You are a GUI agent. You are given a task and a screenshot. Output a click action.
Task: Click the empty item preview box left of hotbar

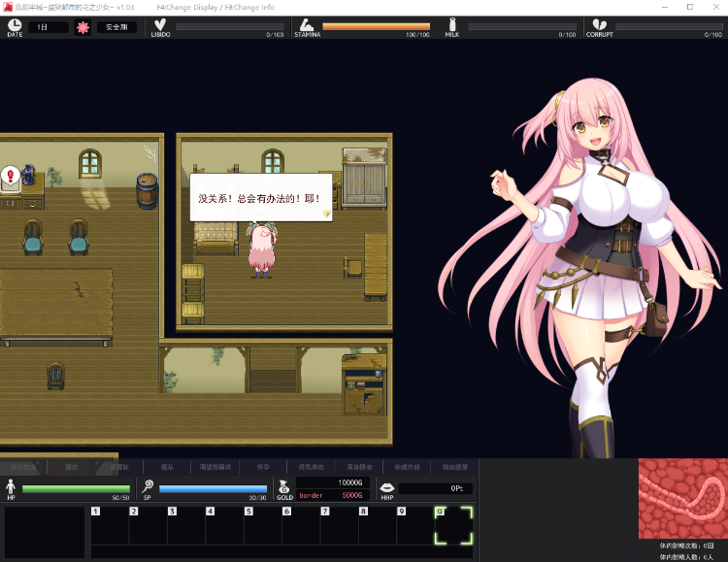pos(45,532)
